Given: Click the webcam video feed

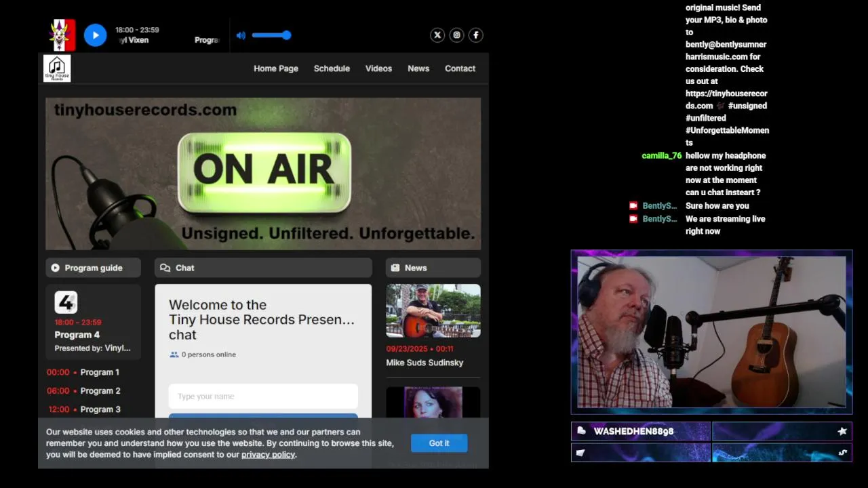Looking at the screenshot, I should (711, 331).
